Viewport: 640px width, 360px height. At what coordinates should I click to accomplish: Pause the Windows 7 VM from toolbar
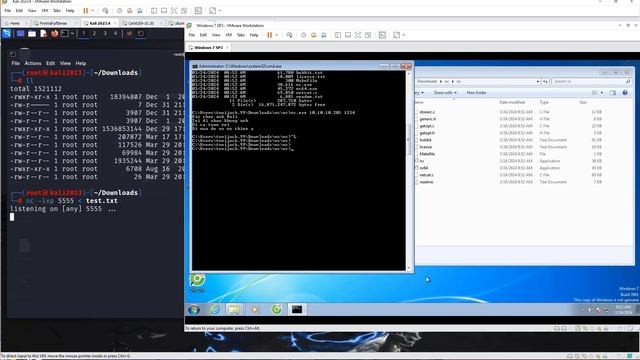click(x=269, y=35)
